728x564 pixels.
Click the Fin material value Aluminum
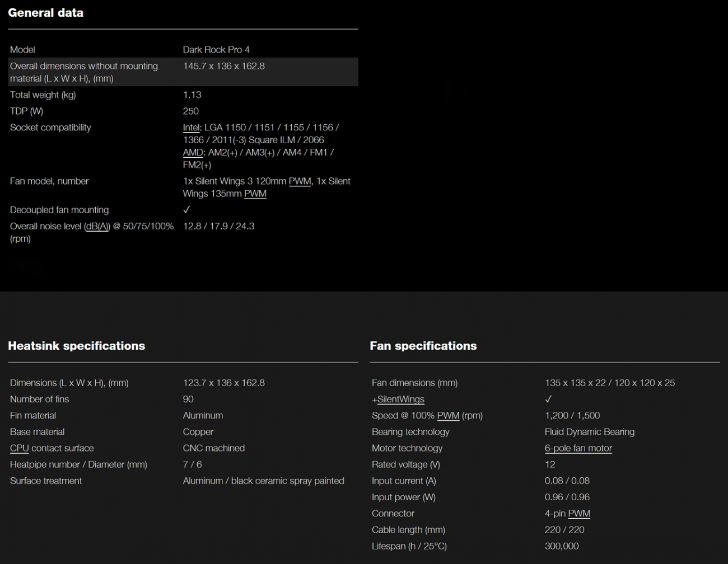coord(203,416)
